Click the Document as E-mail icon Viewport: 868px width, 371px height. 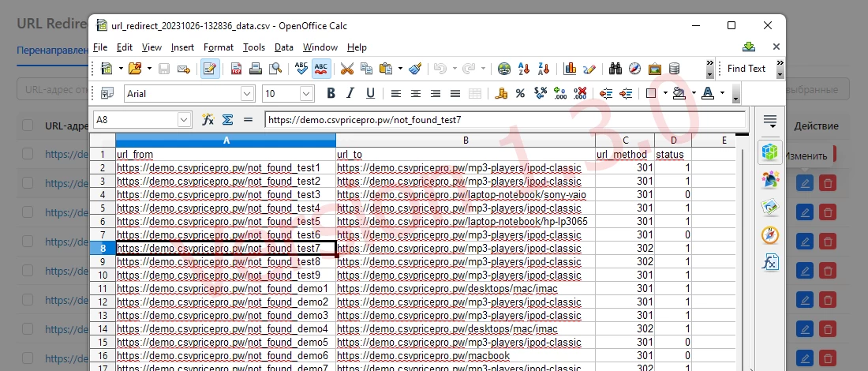click(183, 69)
